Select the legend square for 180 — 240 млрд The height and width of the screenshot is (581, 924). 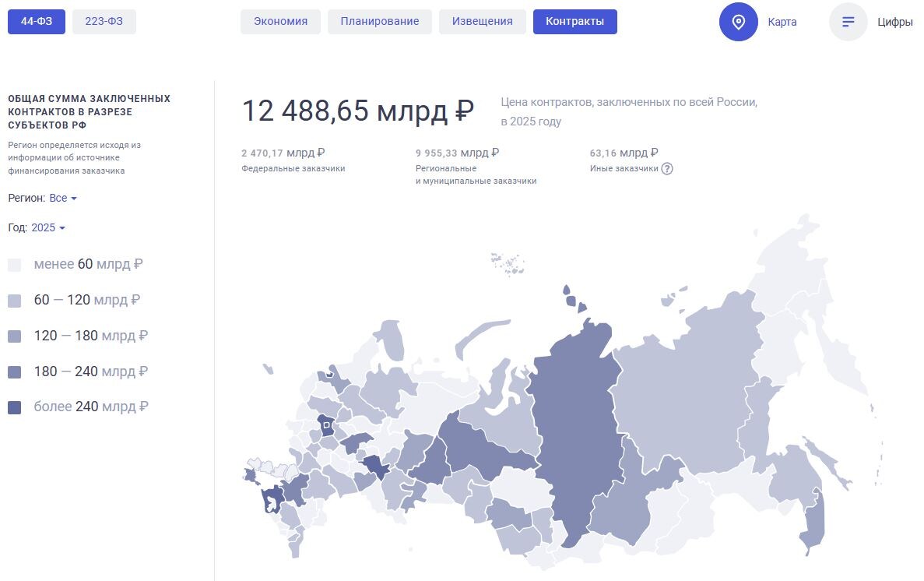click(16, 371)
